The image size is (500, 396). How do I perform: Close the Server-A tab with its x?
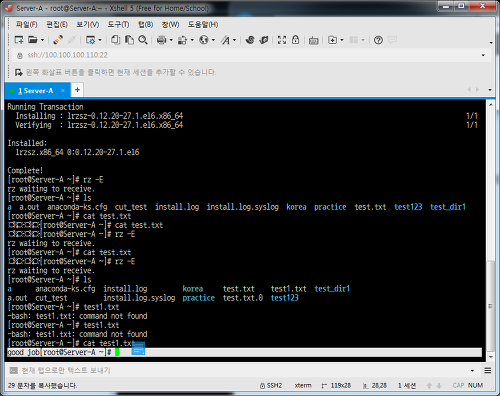(63, 90)
